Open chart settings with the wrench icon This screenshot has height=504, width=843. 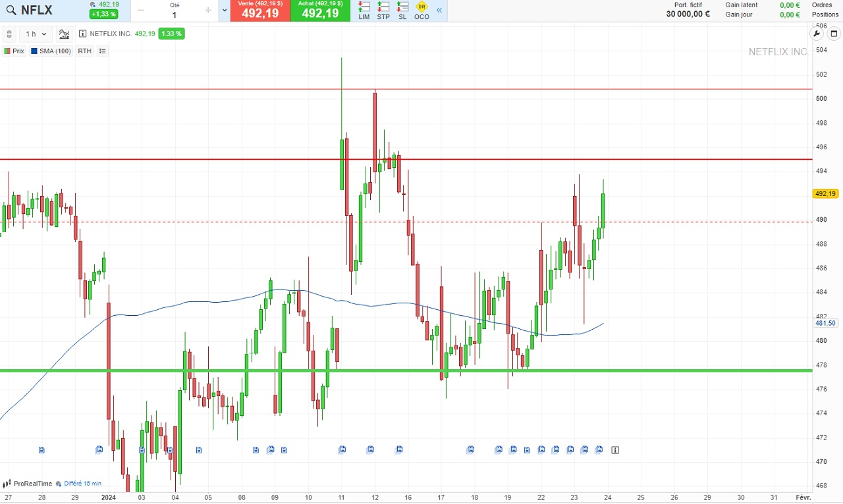817,34
